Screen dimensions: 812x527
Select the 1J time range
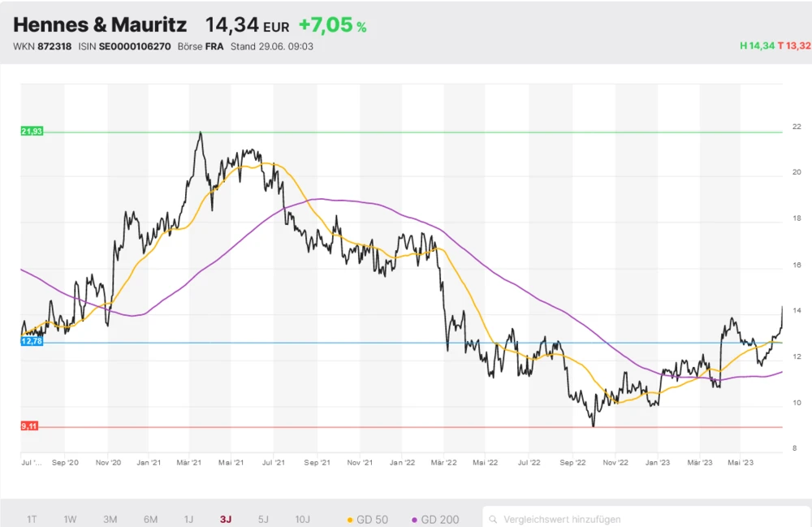coord(188,519)
